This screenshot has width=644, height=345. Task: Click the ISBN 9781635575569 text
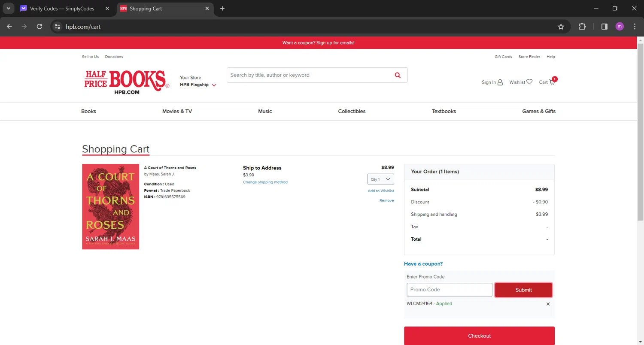(165, 197)
